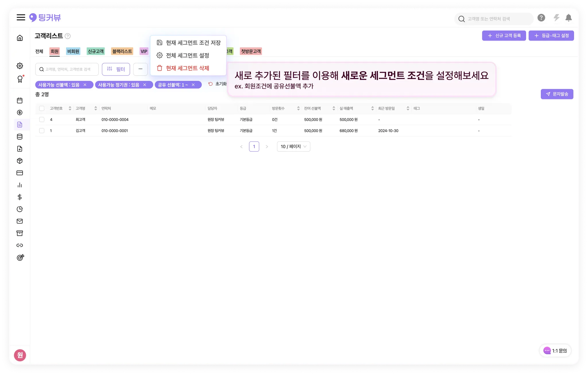Toggle the select-all header checkbox
The image size is (588, 375).
(42, 109)
